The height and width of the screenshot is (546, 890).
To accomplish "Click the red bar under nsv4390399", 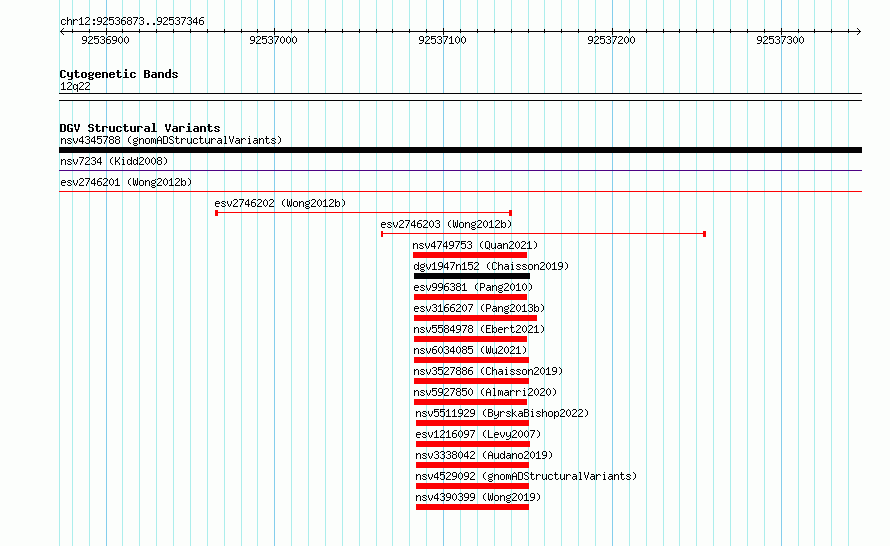I will point(472,507).
